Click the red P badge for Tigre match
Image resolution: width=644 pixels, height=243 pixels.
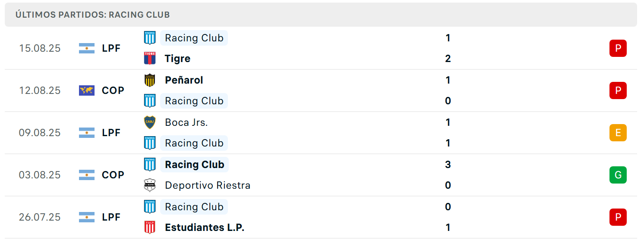(x=618, y=48)
